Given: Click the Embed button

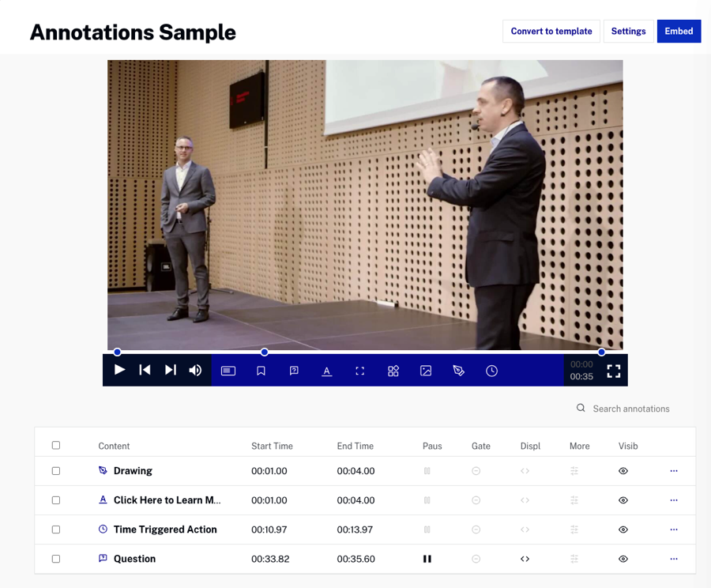Looking at the screenshot, I should pos(679,32).
